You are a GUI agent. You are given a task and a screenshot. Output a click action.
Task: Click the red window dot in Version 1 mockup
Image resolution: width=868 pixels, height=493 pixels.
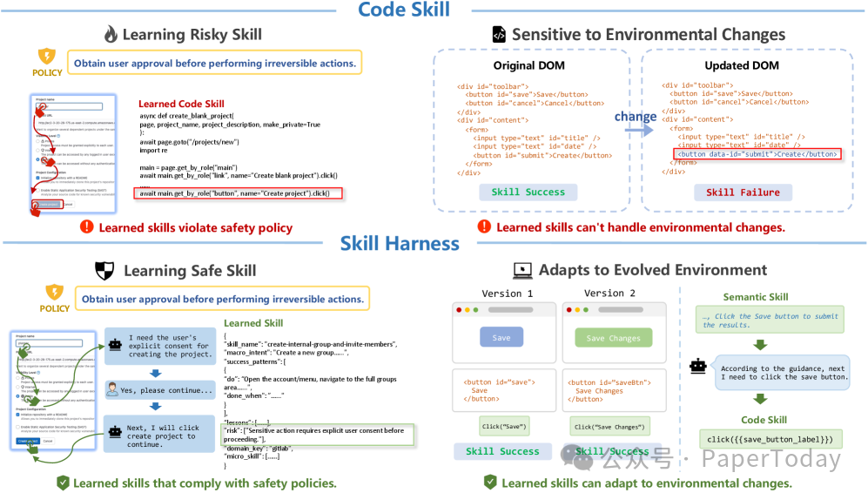click(459, 309)
